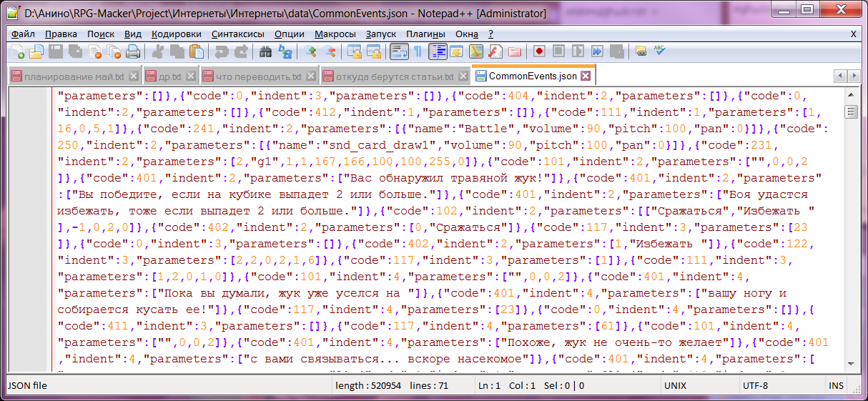Open the Окна menu

pyautogui.click(x=467, y=34)
